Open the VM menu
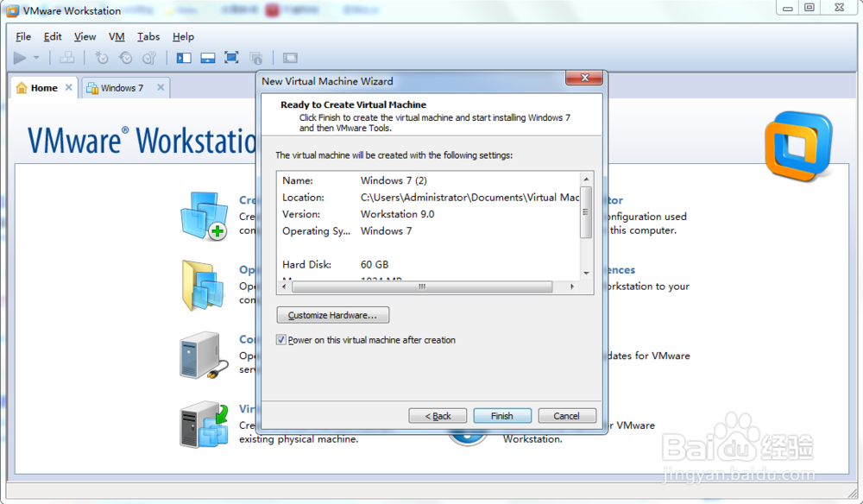 pyautogui.click(x=117, y=36)
